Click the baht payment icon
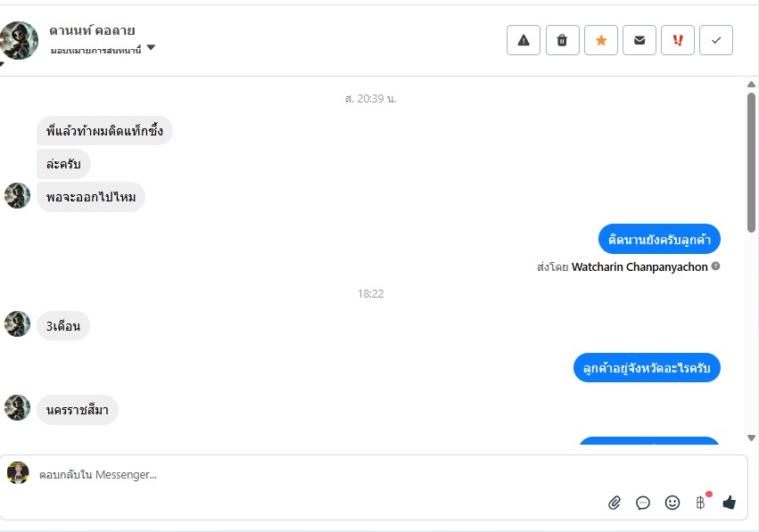This screenshot has width=759, height=532. pos(700,503)
